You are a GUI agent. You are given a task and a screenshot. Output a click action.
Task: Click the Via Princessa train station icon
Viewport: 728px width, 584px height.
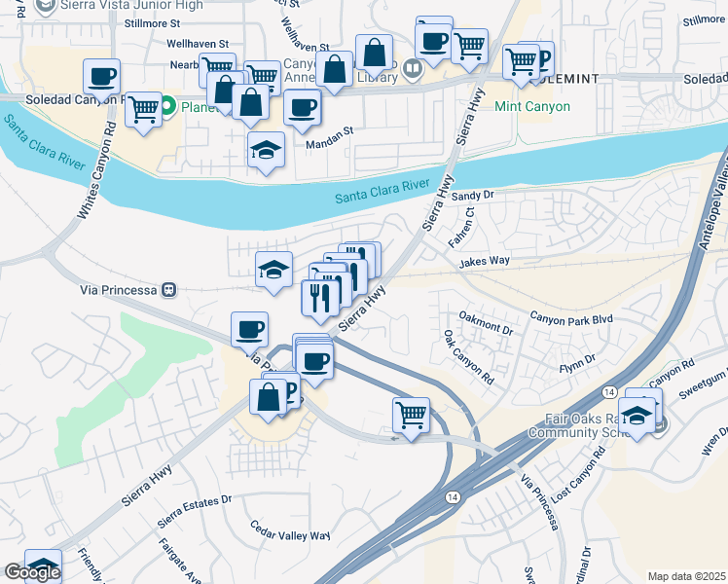pyautogui.click(x=168, y=290)
